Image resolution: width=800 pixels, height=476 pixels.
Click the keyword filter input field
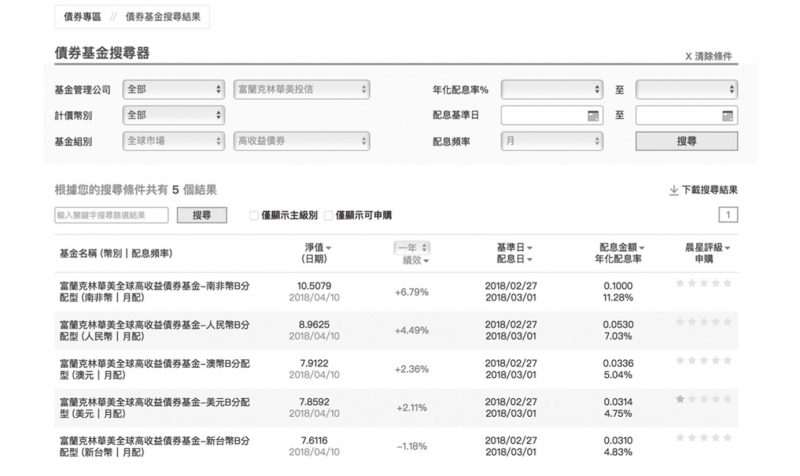pos(111,215)
